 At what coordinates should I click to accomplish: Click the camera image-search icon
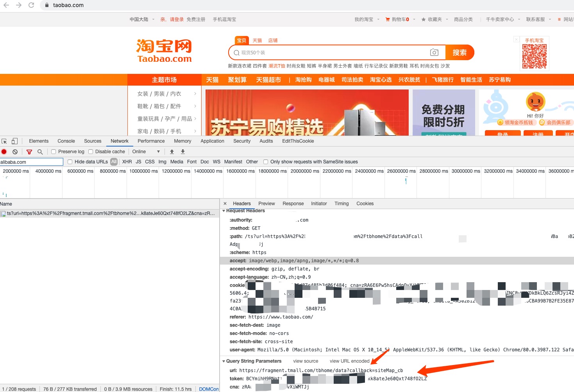point(434,52)
